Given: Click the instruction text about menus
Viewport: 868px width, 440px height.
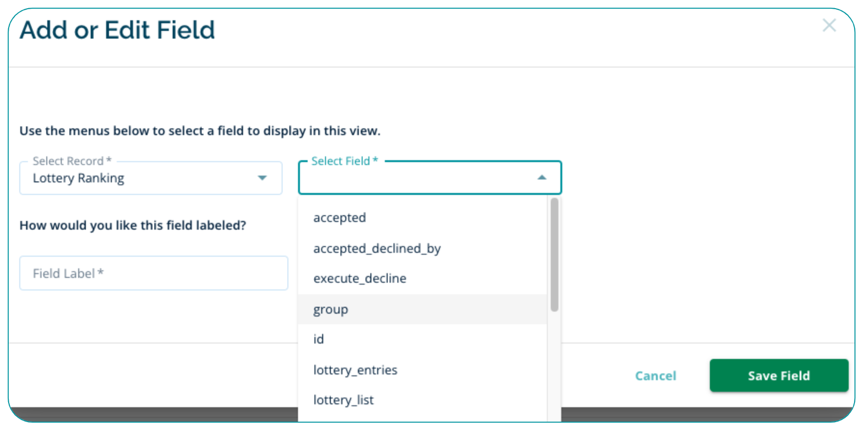Looking at the screenshot, I should pyautogui.click(x=200, y=131).
